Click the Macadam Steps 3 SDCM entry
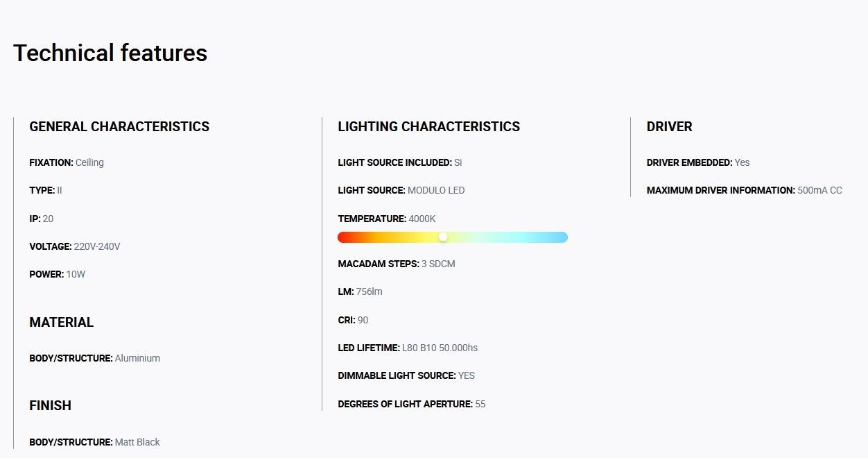This screenshot has height=458, width=868. (397, 264)
